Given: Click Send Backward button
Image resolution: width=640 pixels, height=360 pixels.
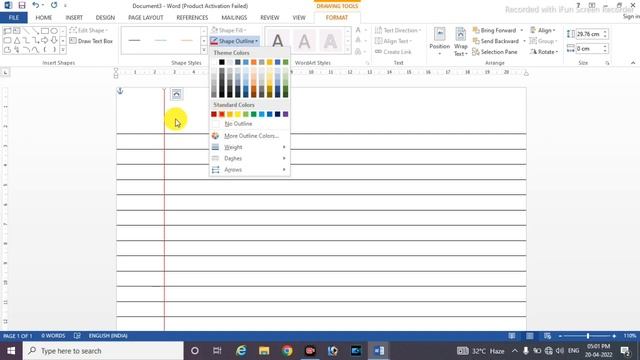Looking at the screenshot, I should pyautogui.click(x=496, y=41).
